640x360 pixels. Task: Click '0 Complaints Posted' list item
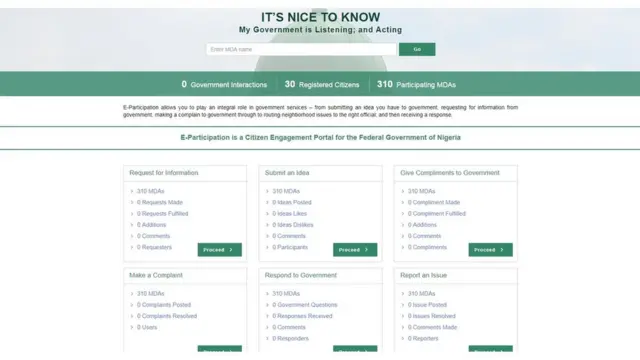pyautogui.click(x=164, y=305)
